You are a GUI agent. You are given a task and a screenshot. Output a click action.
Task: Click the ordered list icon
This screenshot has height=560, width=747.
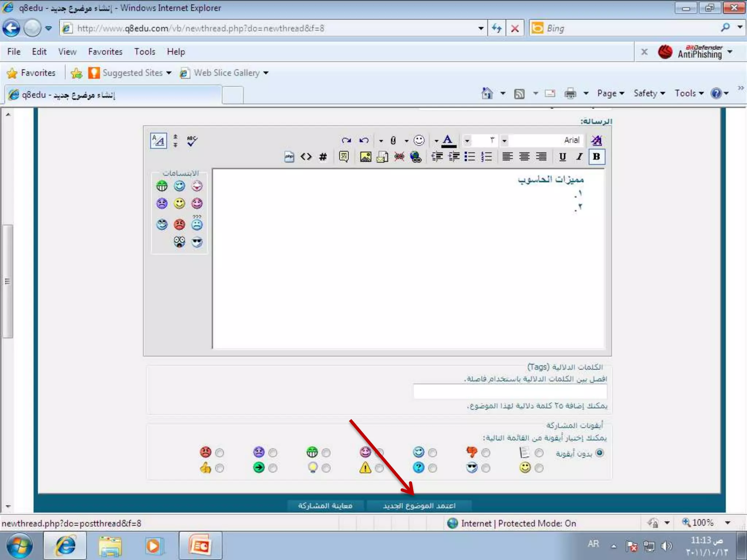[486, 157]
